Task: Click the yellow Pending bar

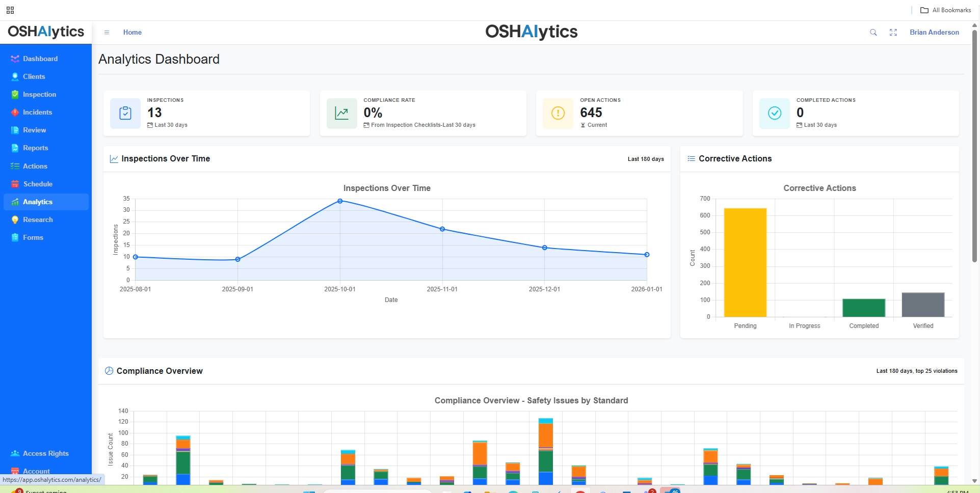Action: pyautogui.click(x=745, y=262)
